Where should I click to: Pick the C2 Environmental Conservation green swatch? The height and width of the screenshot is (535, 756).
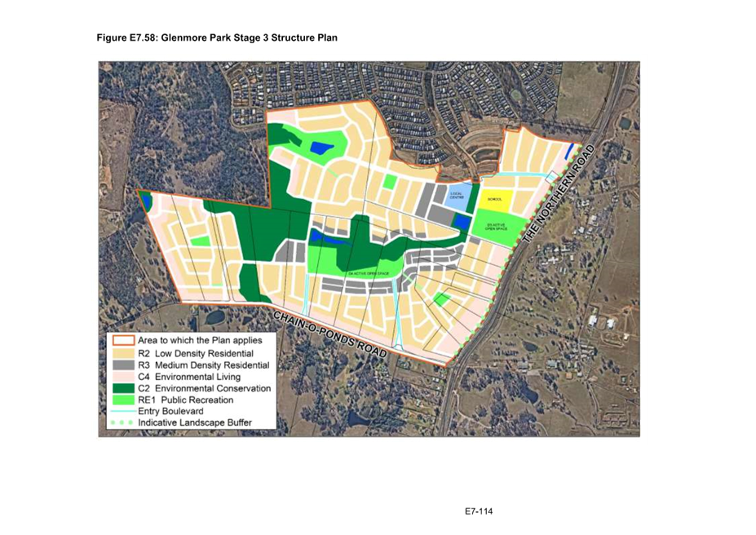pyautogui.click(x=123, y=389)
